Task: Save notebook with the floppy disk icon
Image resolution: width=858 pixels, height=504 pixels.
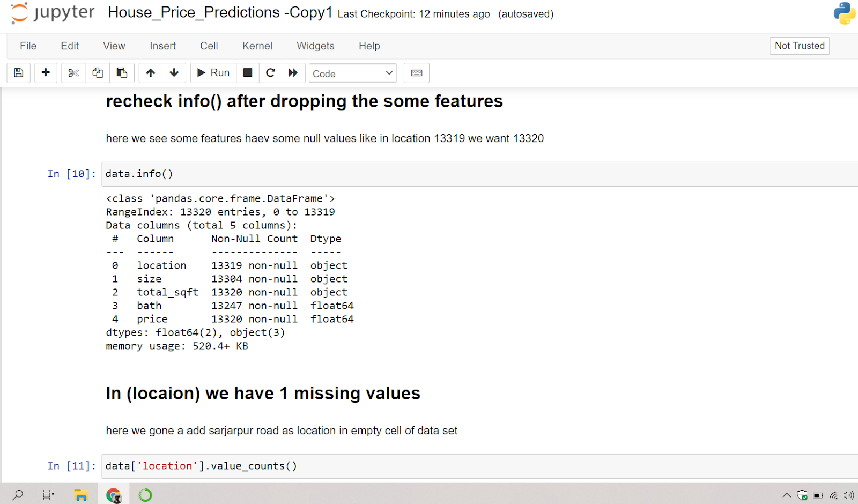Action: click(19, 73)
